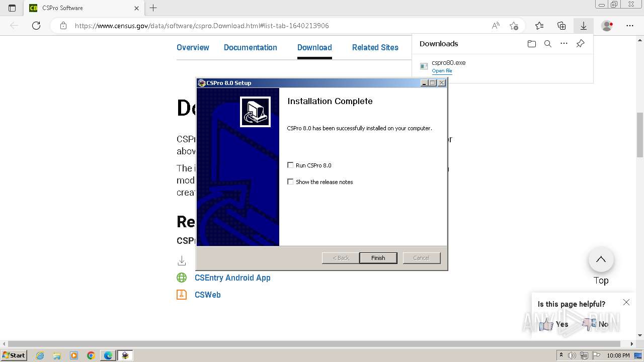
Task: Open the Collections icon in toolbar
Action: tap(561, 26)
